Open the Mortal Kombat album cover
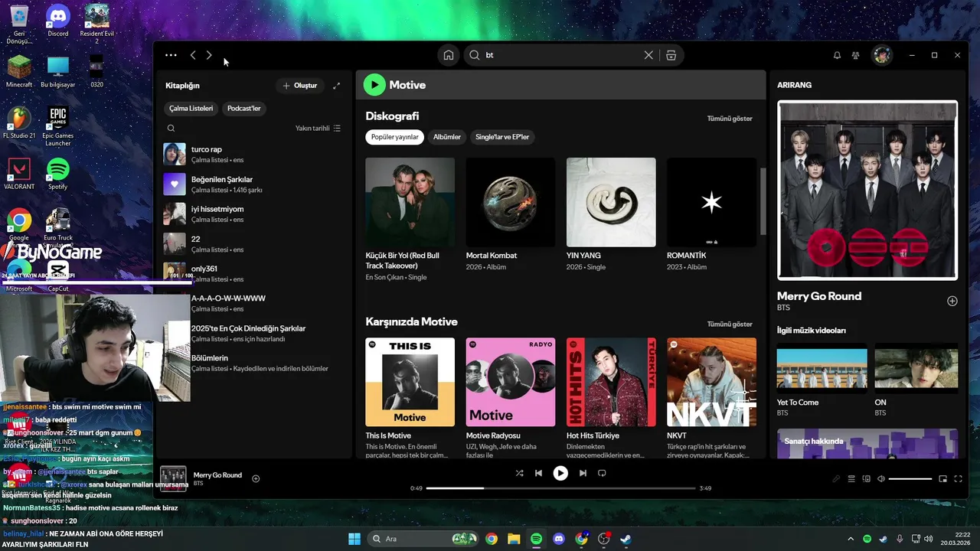 point(510,202)
